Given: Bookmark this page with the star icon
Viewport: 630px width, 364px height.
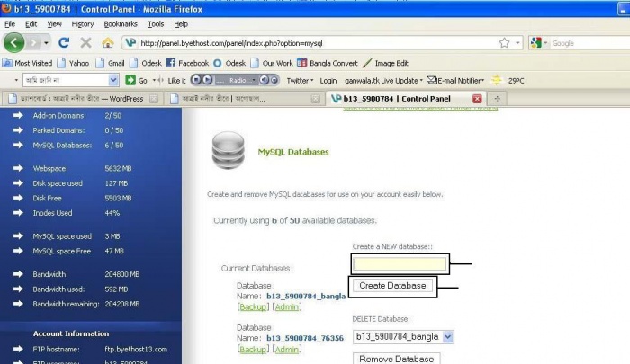Looking at the screenshot, I should 504,43.
